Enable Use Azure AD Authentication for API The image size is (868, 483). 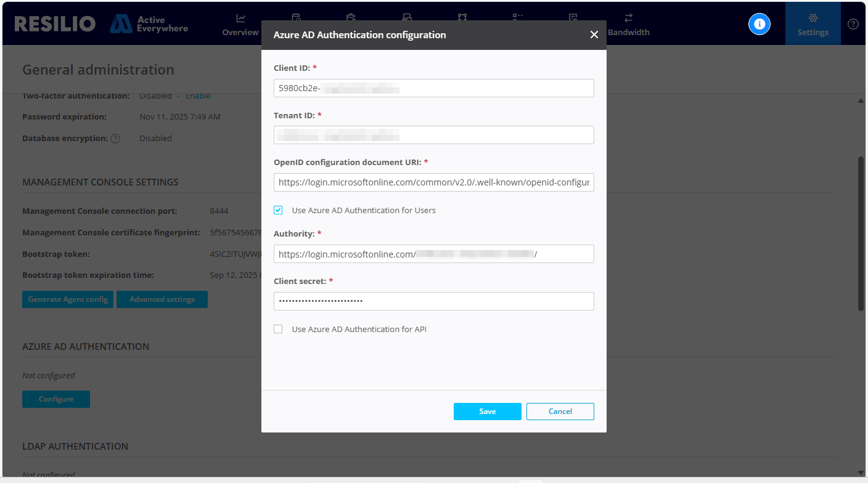pyautogui.click(x=277, y=328)
